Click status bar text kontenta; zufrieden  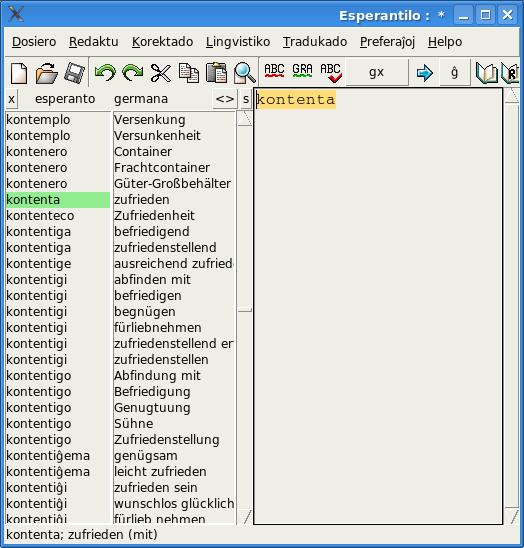[82, 535]
